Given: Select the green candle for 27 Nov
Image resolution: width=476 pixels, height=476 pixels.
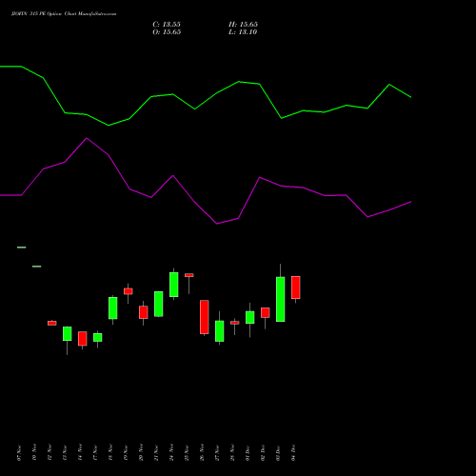Looking at the screenshot, I should (220, 331).
